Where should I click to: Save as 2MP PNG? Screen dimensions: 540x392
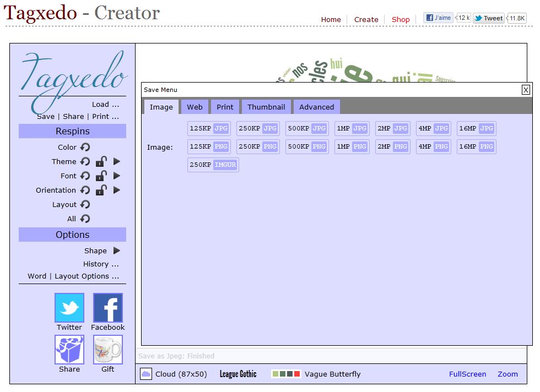392,146
